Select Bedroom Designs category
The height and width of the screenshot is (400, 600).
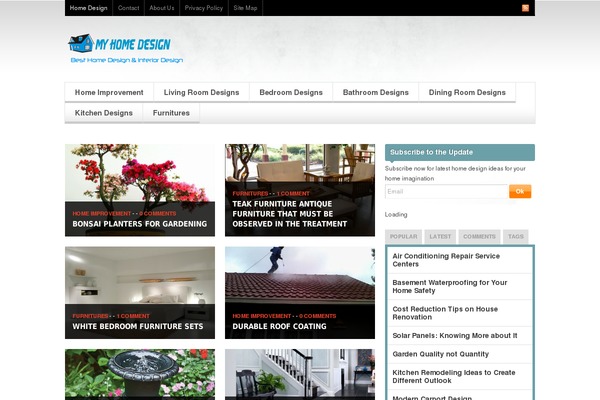coord(291,92)
